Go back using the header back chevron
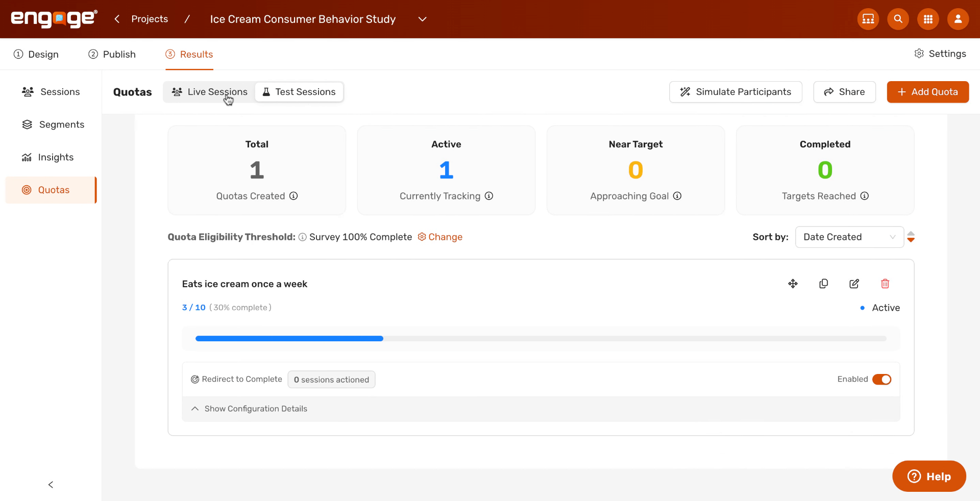 tap(117, 19)
